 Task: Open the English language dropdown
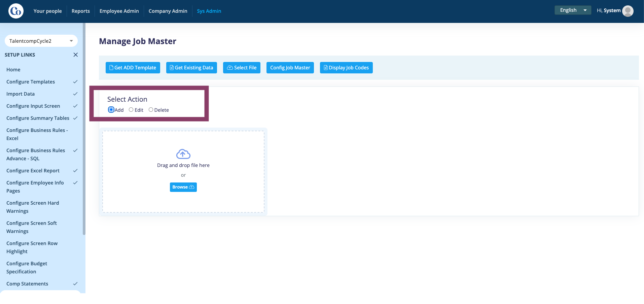point(573,10)
